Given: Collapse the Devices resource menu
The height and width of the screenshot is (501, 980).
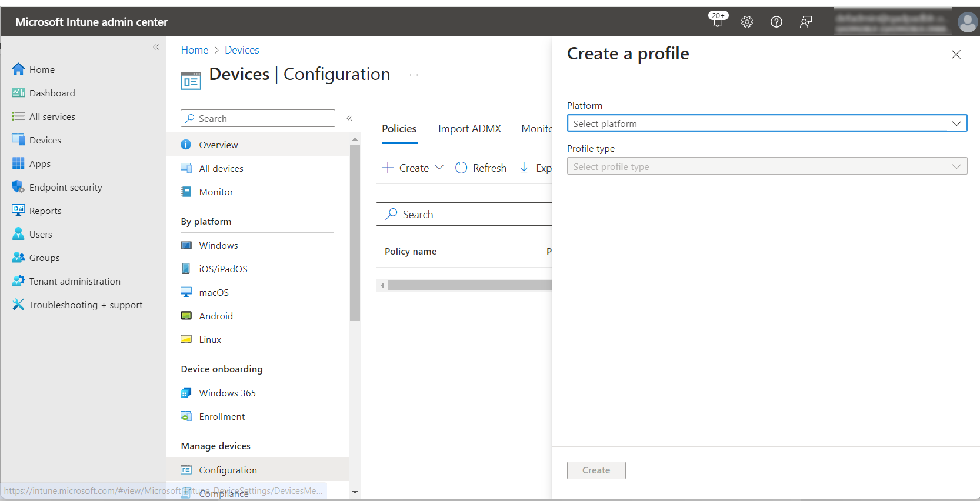Looking at the screenshot, I should click(x=349, y=118).
